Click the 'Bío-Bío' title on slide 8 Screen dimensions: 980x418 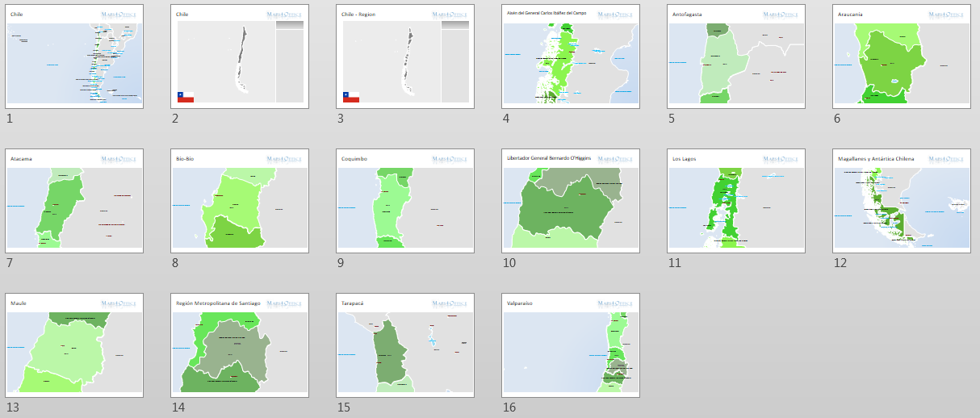(x=186, y=159)
